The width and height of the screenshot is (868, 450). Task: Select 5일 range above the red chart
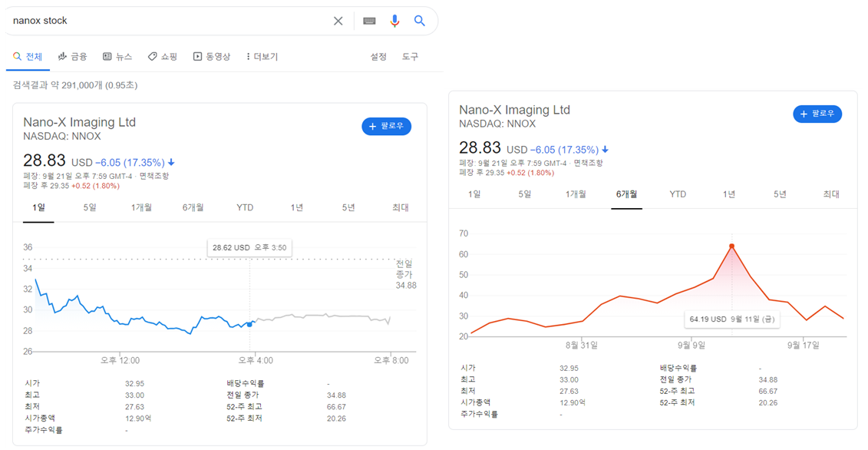525,194
